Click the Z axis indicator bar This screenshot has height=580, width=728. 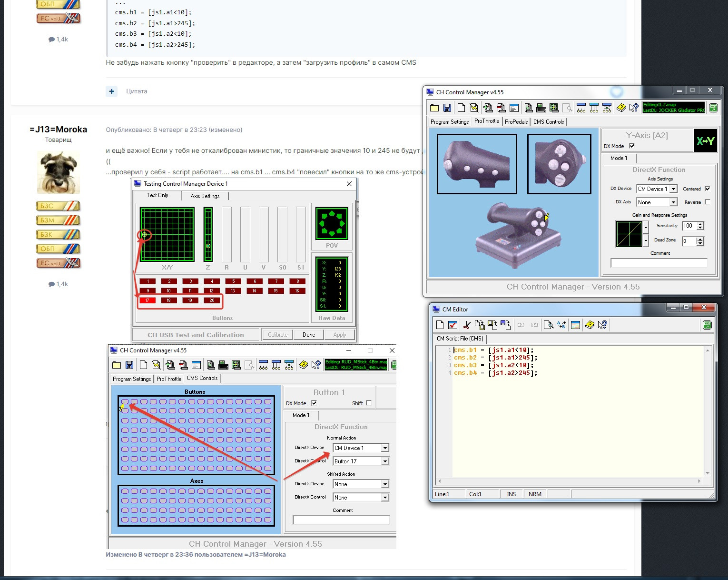[x=208, y=234]
